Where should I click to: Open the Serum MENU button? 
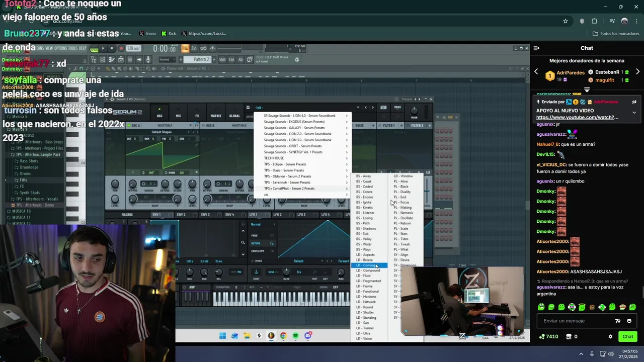[x=397, y=107]
